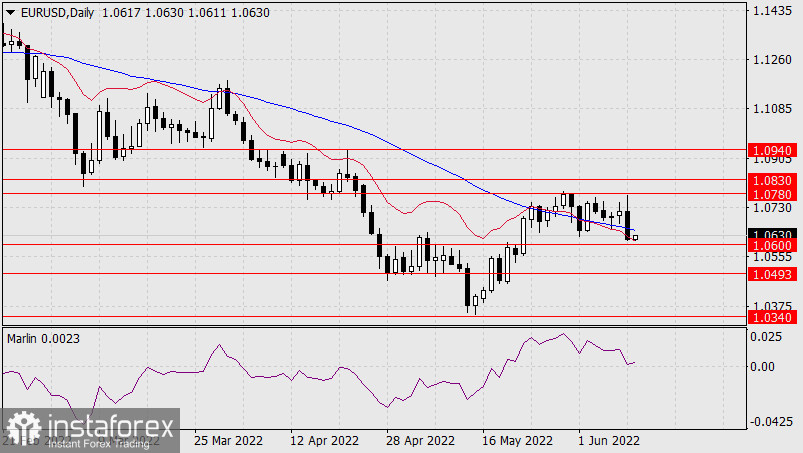Image resolution: width=803 pixels, height=453 pixels.
Task: Select the 1 Jun 2022 date label
Action: (x=609, y=441)
